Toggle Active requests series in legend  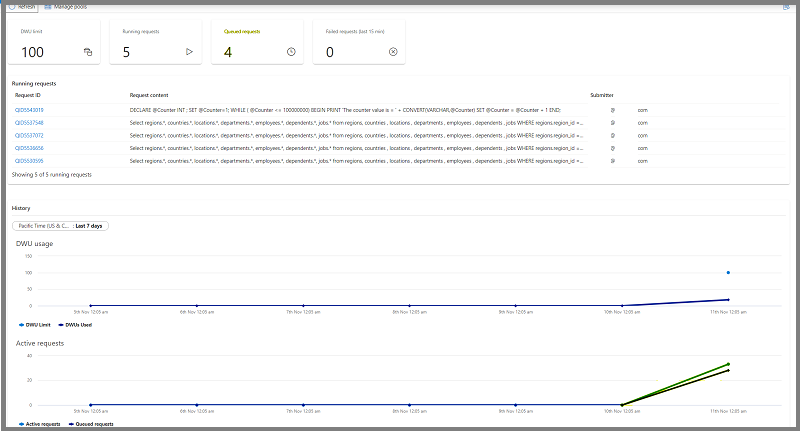click(40, 424)
